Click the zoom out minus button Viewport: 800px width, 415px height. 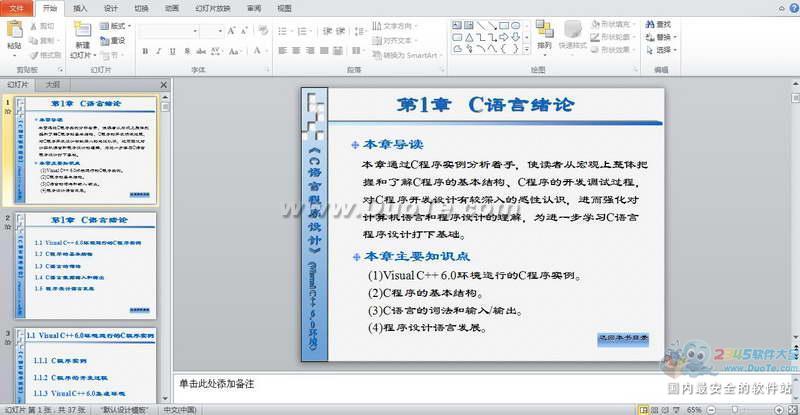(x=711, y=410)
